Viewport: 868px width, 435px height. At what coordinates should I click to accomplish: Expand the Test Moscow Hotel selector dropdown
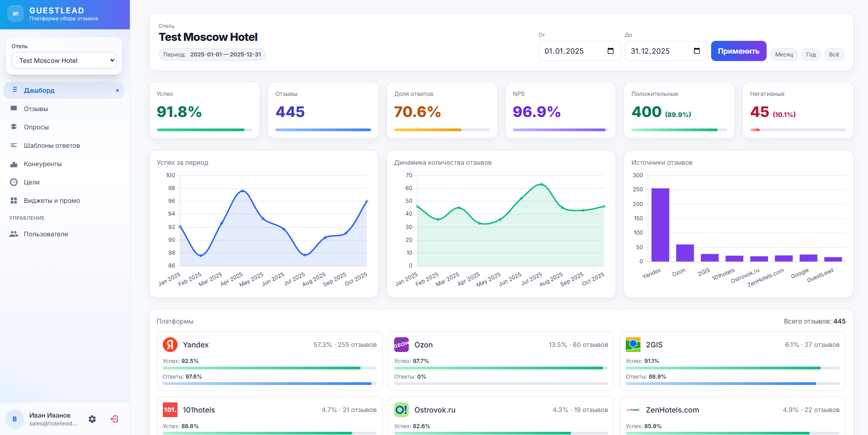coord(64,61)
